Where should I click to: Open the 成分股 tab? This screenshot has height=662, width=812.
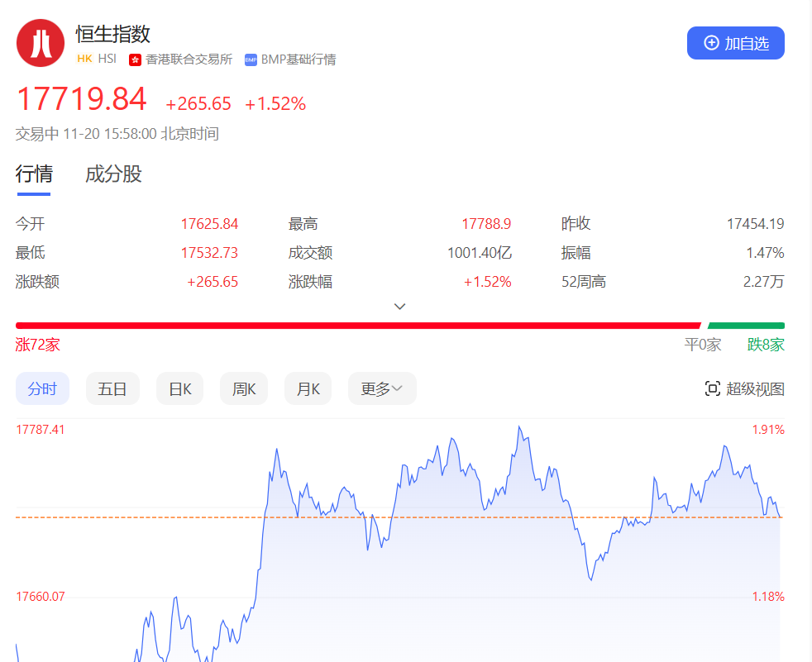click(x=113, y=174)
